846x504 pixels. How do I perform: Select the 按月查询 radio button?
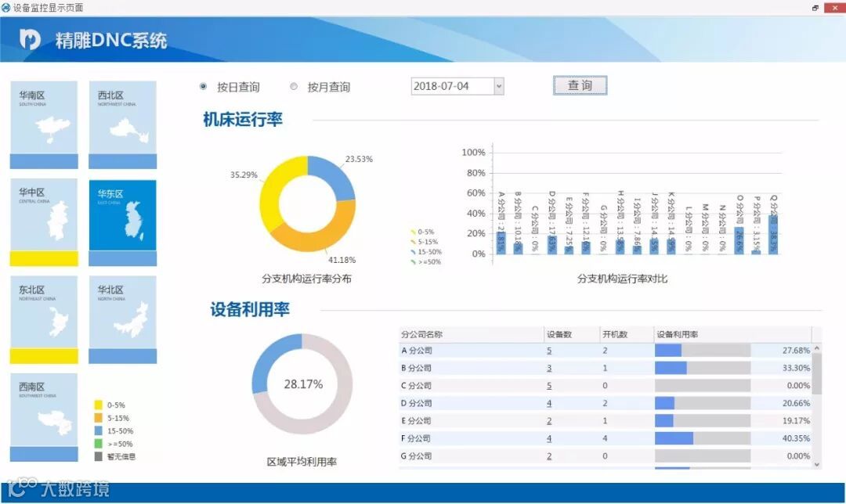294,86
